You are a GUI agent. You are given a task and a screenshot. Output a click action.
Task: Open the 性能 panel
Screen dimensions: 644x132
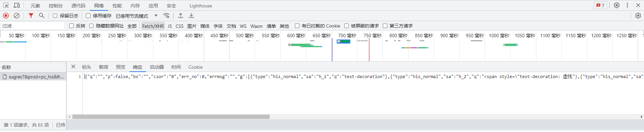(117, 6)
